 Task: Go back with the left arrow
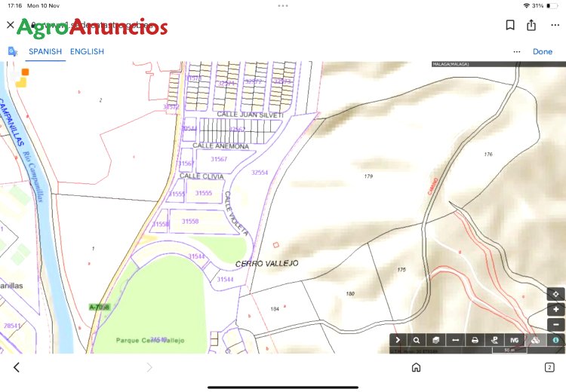point(17,367)
